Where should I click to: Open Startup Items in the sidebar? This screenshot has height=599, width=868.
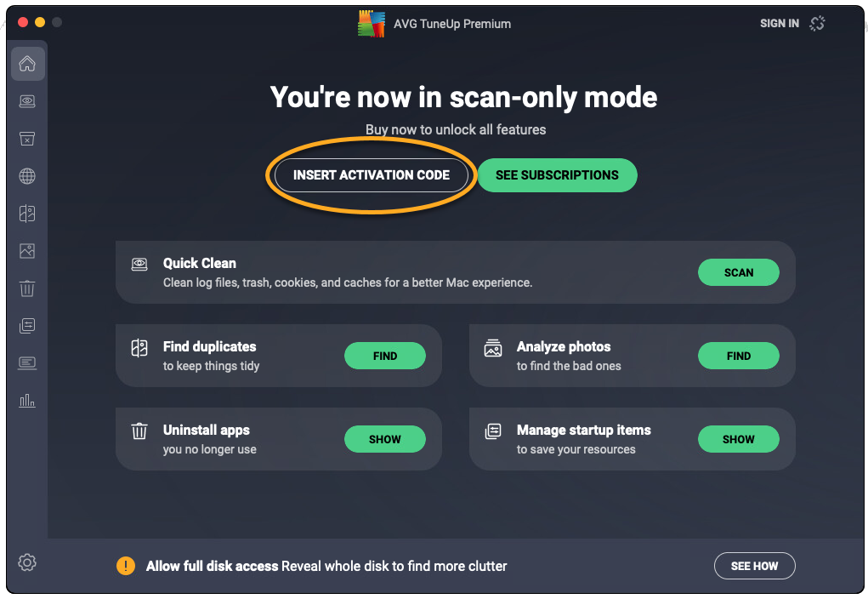27,325
